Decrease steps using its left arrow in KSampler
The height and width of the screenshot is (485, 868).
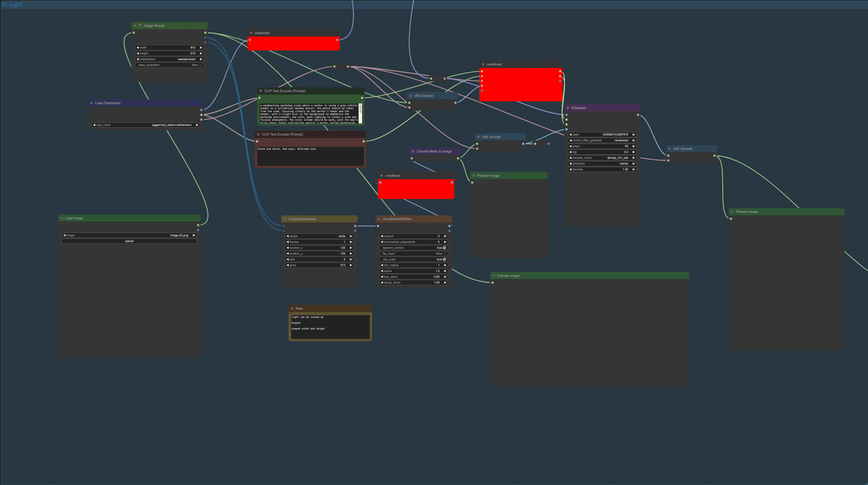(x=570, y=146)
